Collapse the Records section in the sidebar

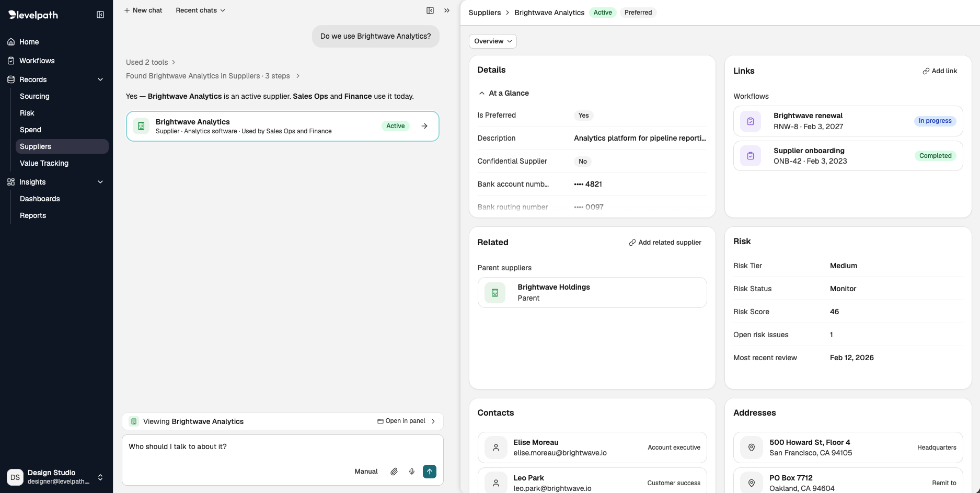[100, 79]
